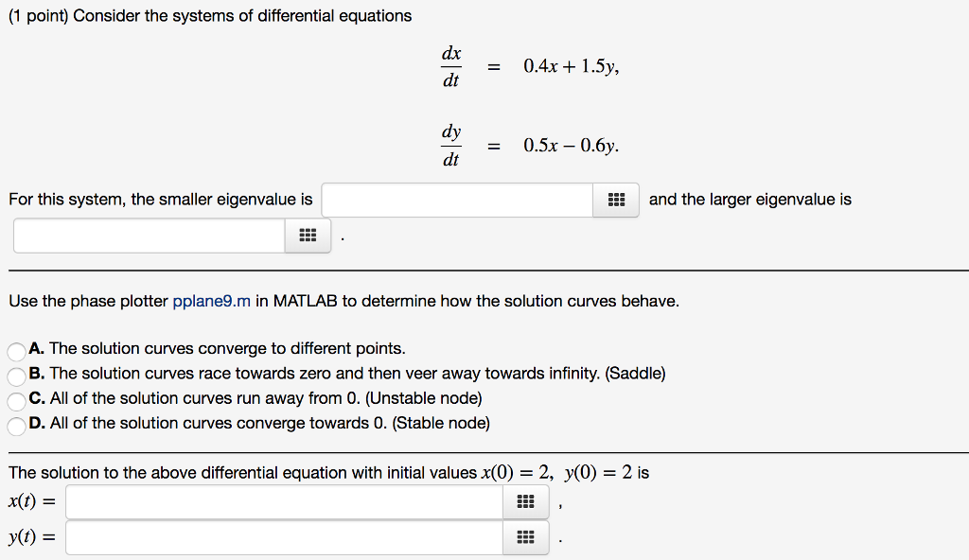Screen dimensions: 969x560
Task: Open math keypad beside the y(t) answer
Action: point(525,536)
